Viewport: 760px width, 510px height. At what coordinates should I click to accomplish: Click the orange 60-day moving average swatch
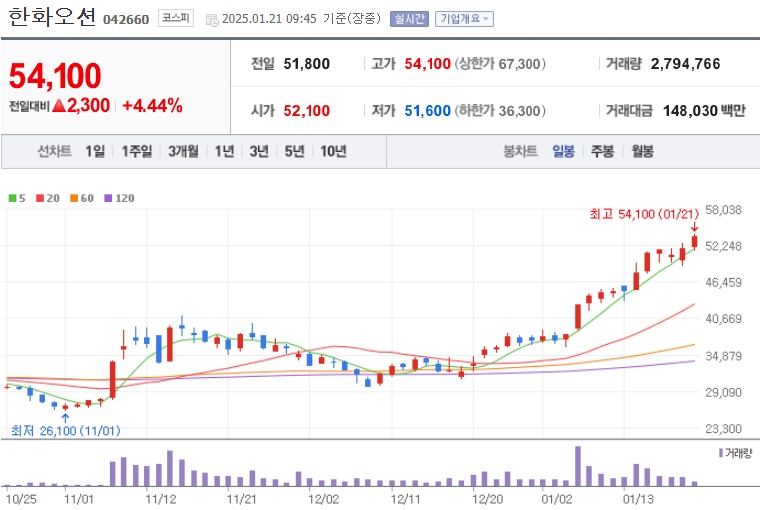pyautogui.click(x=74, y=198)
